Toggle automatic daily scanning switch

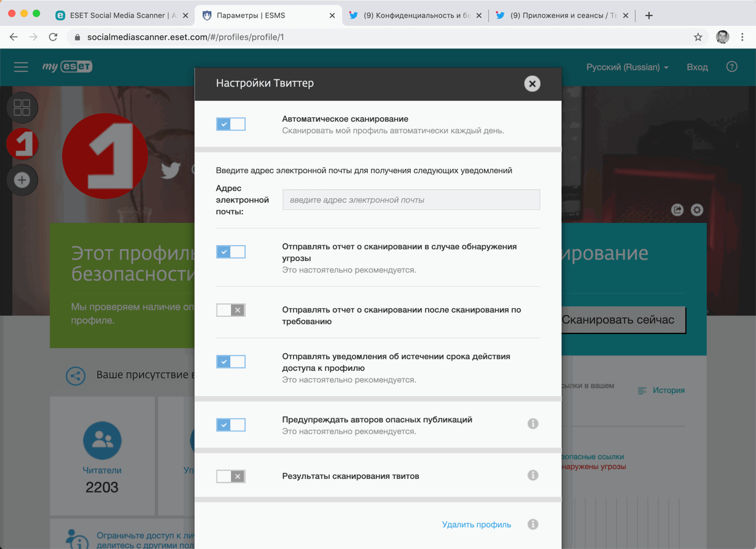point(231,124)
